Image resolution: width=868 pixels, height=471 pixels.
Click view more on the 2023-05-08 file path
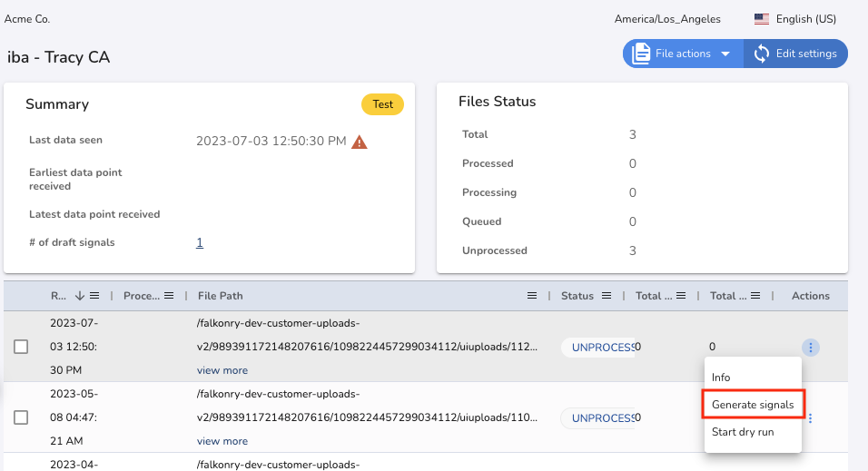[x=222, y=441]
